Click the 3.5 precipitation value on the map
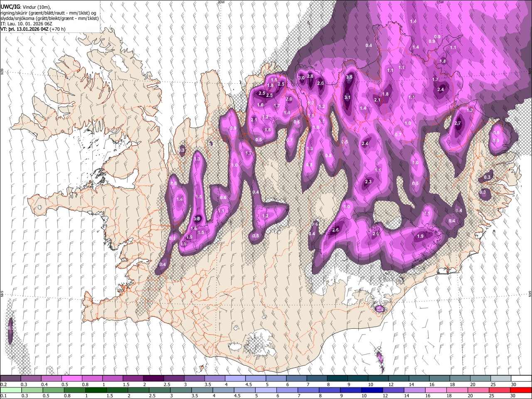The image size is (532, 399). (x=349, y=77)
